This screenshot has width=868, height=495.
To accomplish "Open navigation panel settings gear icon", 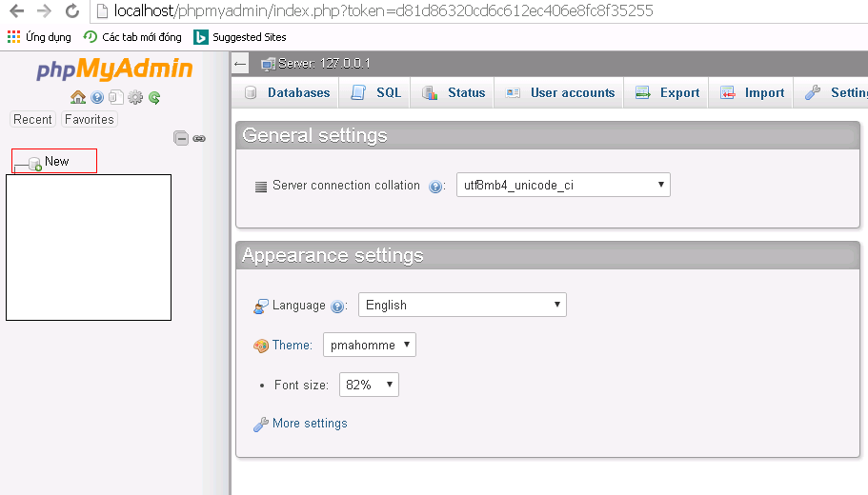I will 135,97.
